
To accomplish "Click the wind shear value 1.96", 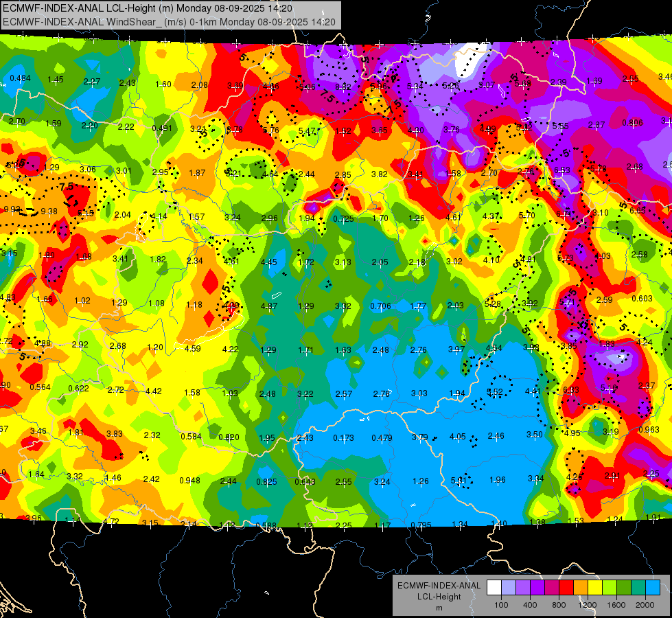I will (497, 480).
